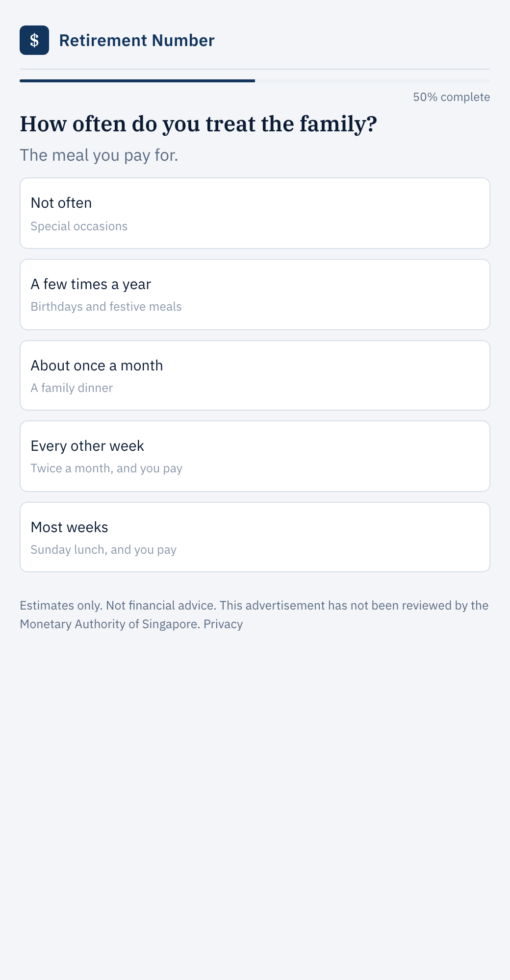This screenshot has height=980, width=510.
Task: Click the subtitle The meal you pay for
Action: (99, 155)
